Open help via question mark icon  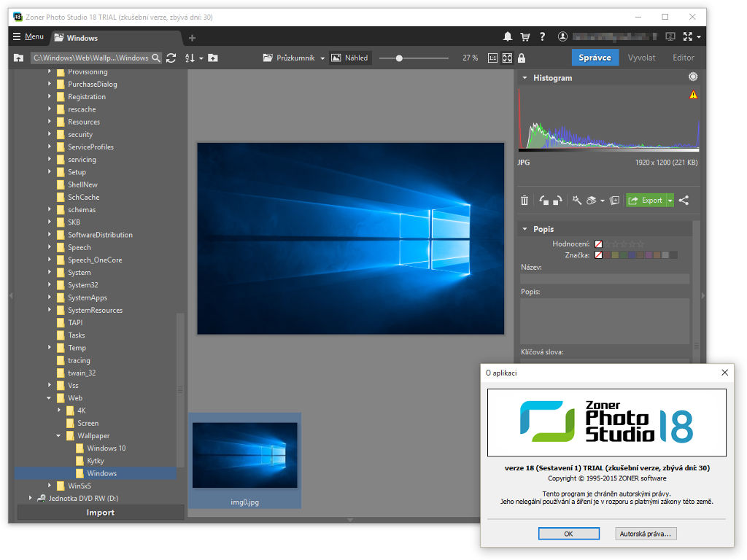click(x=542, y=36)
